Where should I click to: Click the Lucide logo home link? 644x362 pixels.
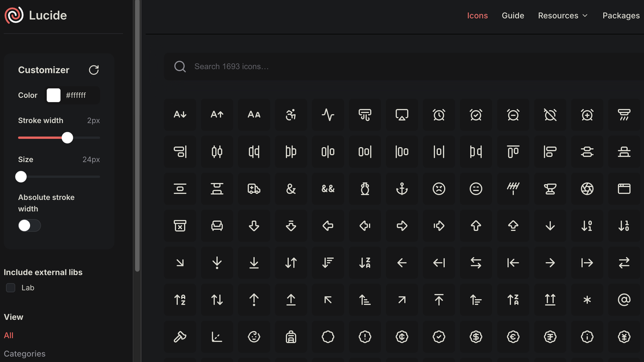(35, 16)
